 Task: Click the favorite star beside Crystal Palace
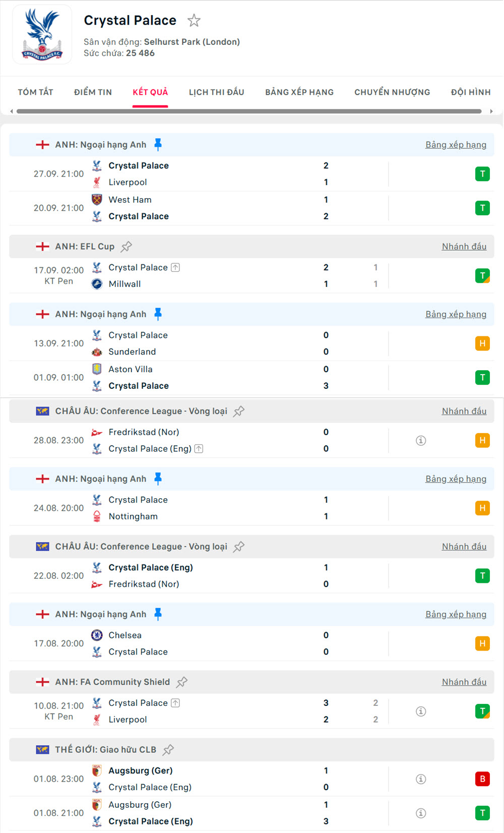click(x=194, y=21)
